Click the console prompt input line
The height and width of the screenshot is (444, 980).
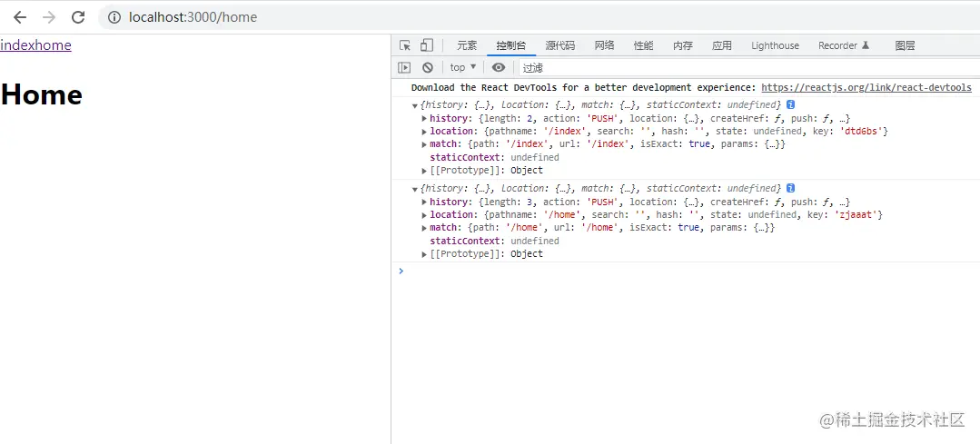click(688, 271)
